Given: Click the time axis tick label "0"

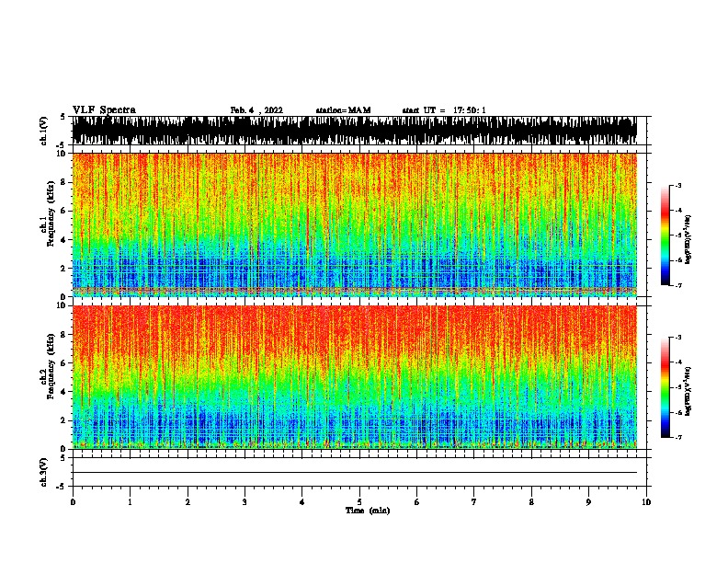Looking at the screenshot, I should 73,502.
